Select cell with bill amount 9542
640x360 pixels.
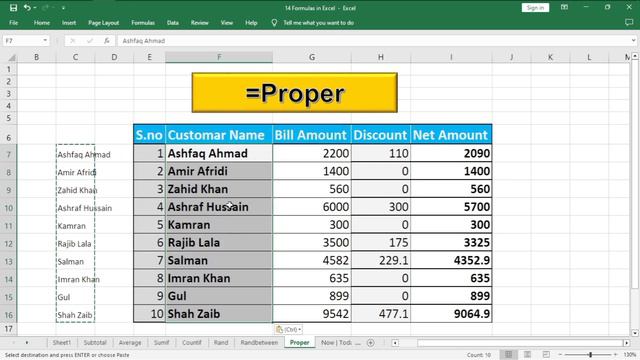[312, 314]
